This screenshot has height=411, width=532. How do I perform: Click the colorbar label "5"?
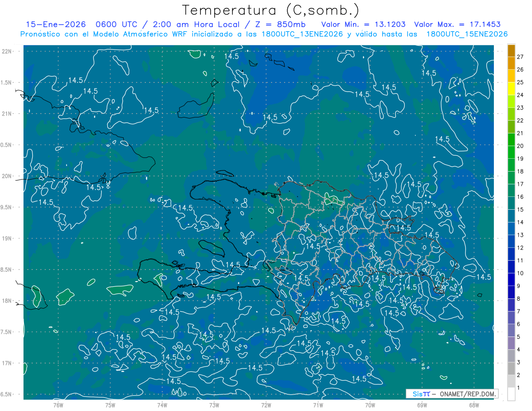(519, 337)
